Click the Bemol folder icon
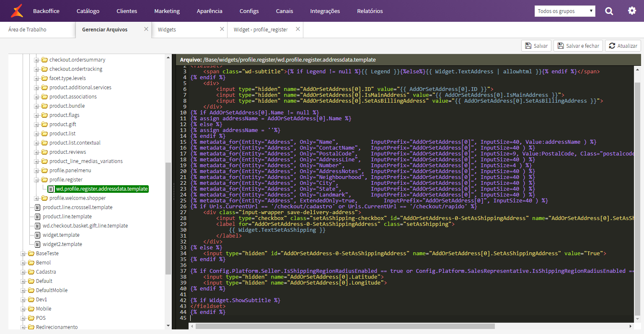644x334 pixels. pos(31,263)
